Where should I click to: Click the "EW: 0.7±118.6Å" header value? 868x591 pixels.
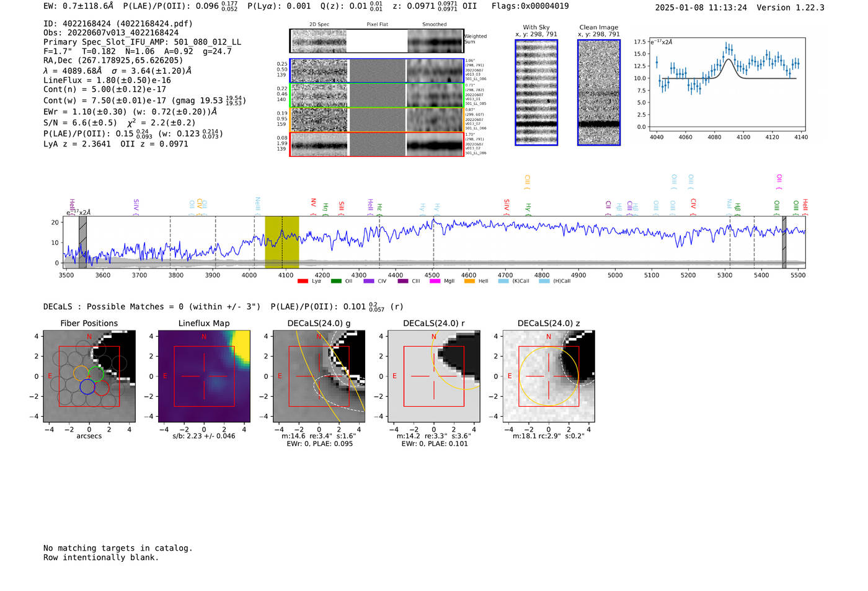point(79,6)
